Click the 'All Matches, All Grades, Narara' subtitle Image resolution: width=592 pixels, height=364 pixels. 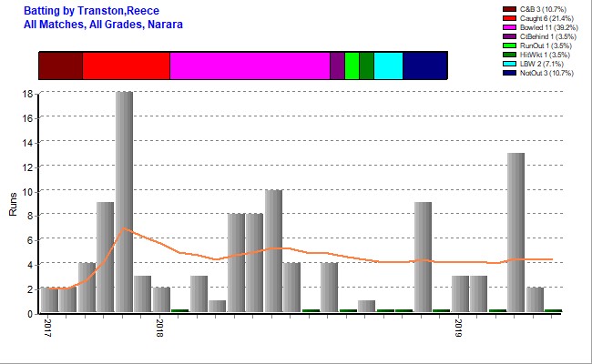tap(103, 25)
